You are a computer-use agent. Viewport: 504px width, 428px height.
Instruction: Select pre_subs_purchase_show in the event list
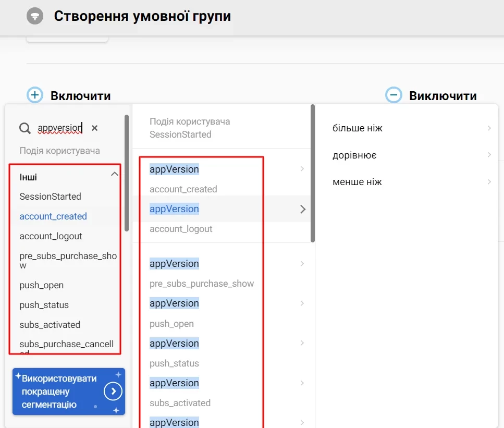pos(68,261)
